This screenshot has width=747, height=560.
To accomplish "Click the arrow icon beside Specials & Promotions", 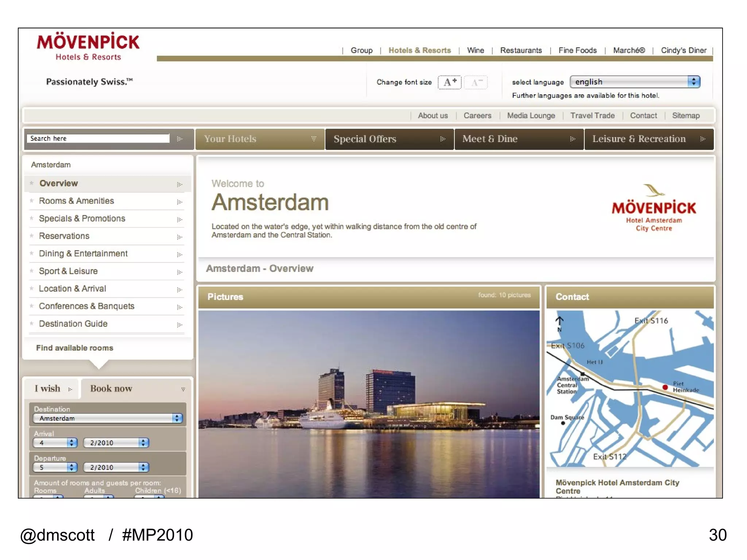I will pyautogui.click(x=179, y=219).
